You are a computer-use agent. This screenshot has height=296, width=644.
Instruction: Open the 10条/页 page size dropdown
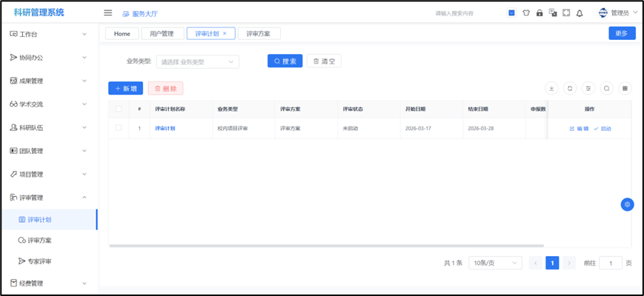[494, 263]
